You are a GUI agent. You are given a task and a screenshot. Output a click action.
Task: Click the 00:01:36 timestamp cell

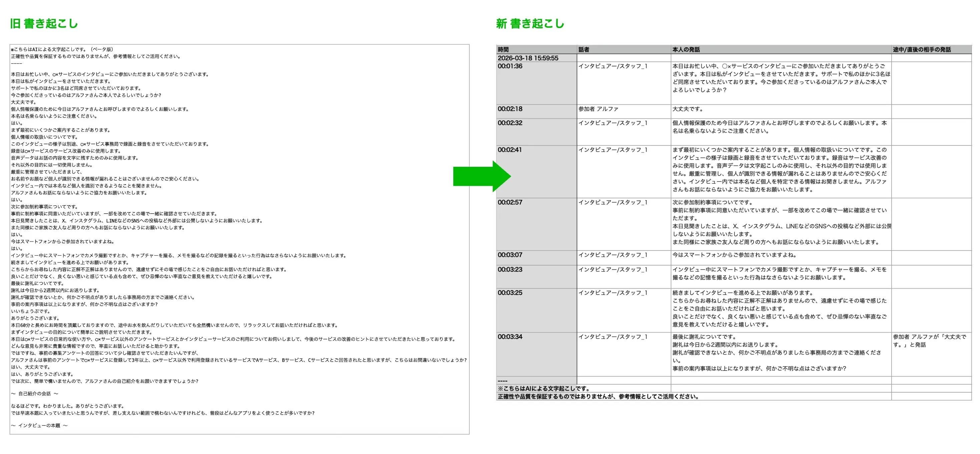pos(510,66)
